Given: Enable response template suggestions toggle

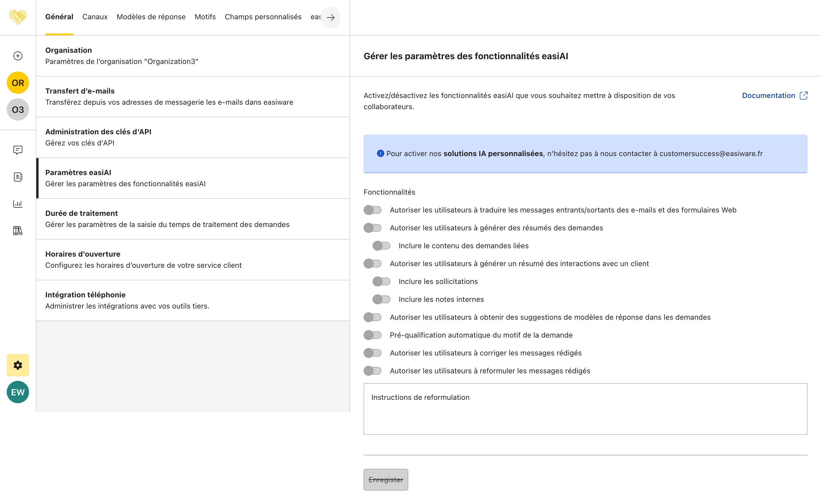Looking at the screenshot, I should pos(372,317).
